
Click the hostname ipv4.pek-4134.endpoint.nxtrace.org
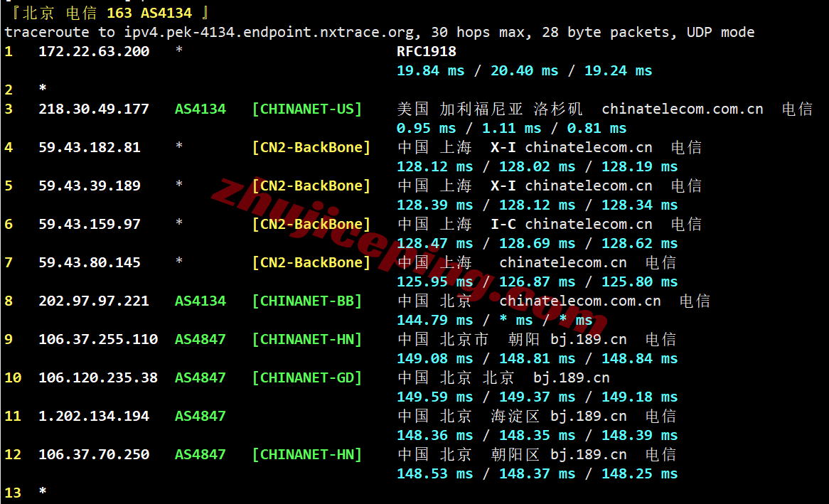click(269, 32)
